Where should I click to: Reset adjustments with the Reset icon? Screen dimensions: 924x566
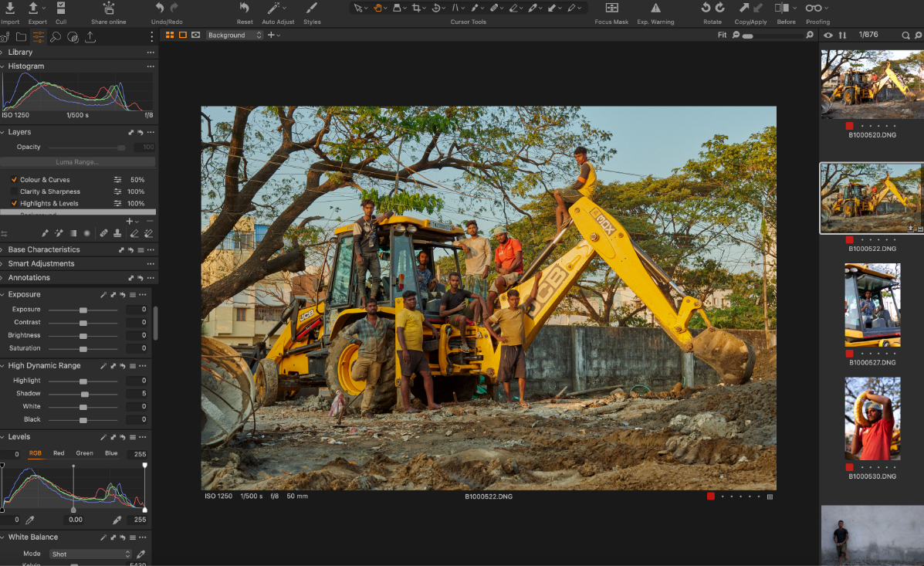(245, 8)
